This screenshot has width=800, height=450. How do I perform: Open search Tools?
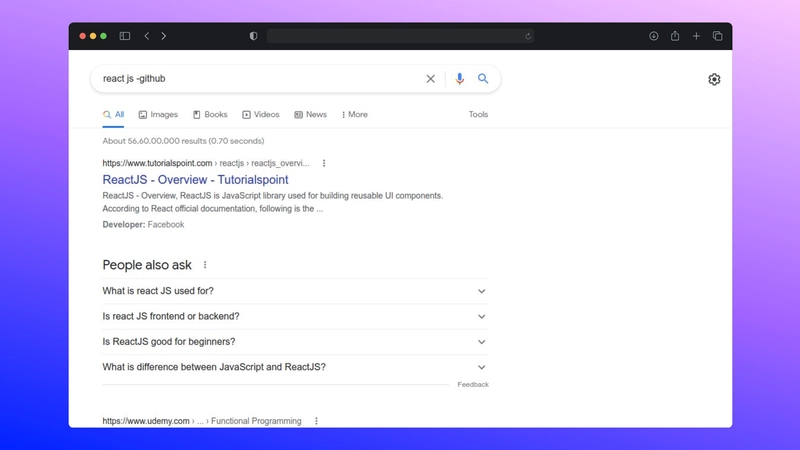click(x=478, y=115)
